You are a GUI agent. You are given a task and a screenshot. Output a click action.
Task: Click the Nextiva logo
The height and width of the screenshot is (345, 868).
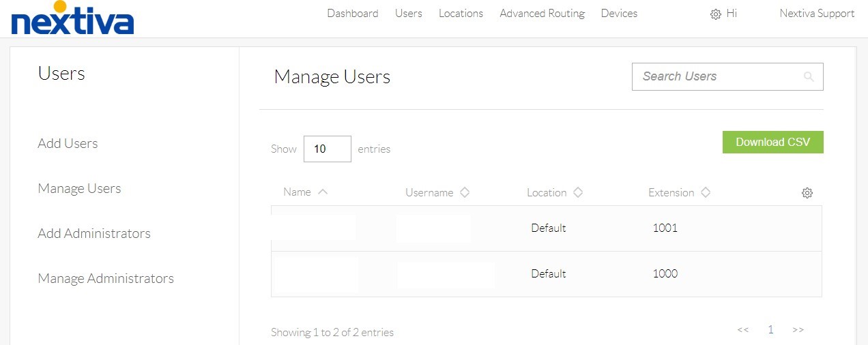(x=72, y=19)
